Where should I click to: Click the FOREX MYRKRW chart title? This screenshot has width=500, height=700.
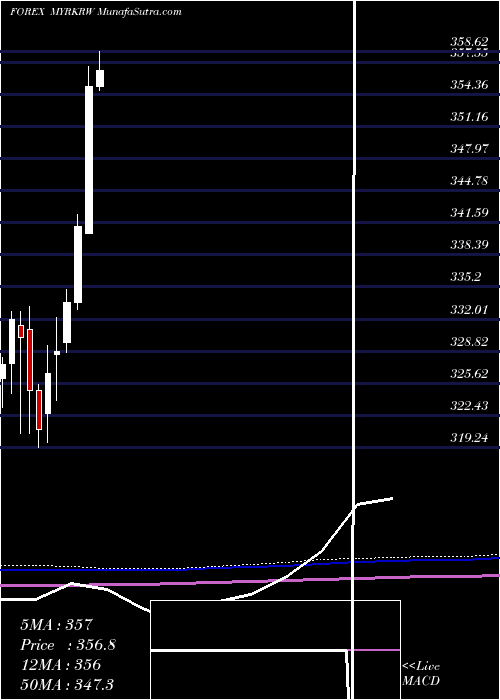coord(96,12)
